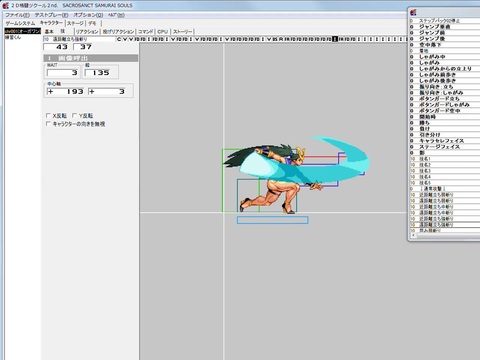Enable キャラクターの向きを無視 checkbox
480x360 pixels.
48,124
